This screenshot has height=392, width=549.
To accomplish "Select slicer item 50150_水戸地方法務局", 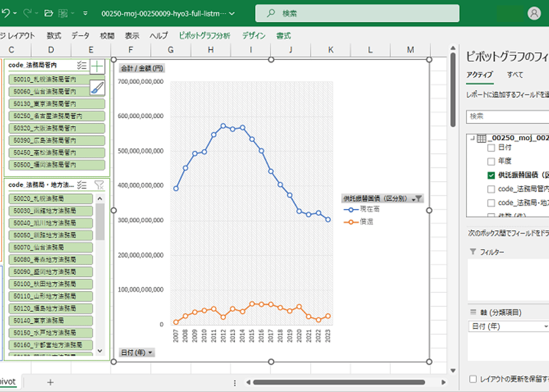I will 51,333.
